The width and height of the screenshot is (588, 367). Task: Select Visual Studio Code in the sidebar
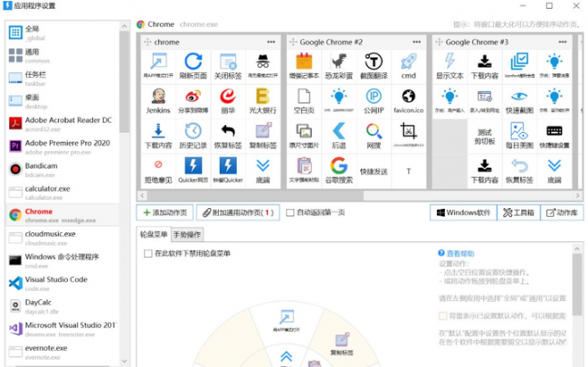[62, 284]
